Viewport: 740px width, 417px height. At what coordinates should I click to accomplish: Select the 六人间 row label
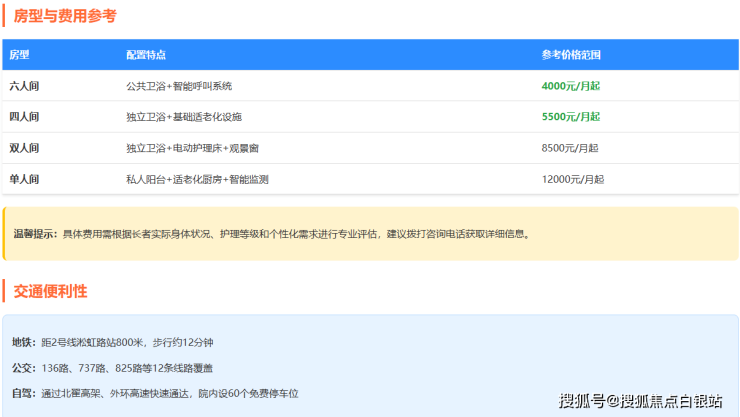point(24,86)
